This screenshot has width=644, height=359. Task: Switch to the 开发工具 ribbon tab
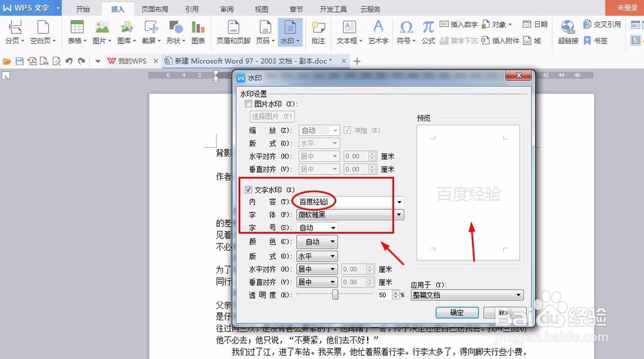pyautogui.click(x=333, y=9)
